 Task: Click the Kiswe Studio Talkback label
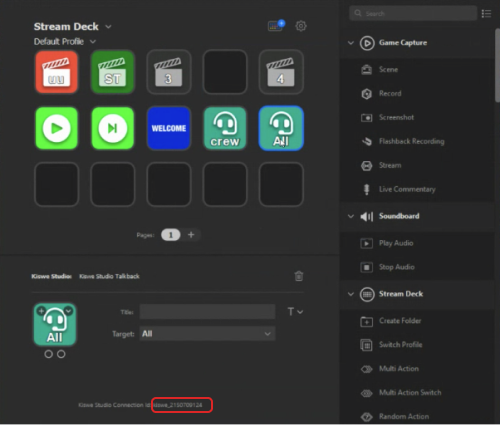[x=109, y=276]
